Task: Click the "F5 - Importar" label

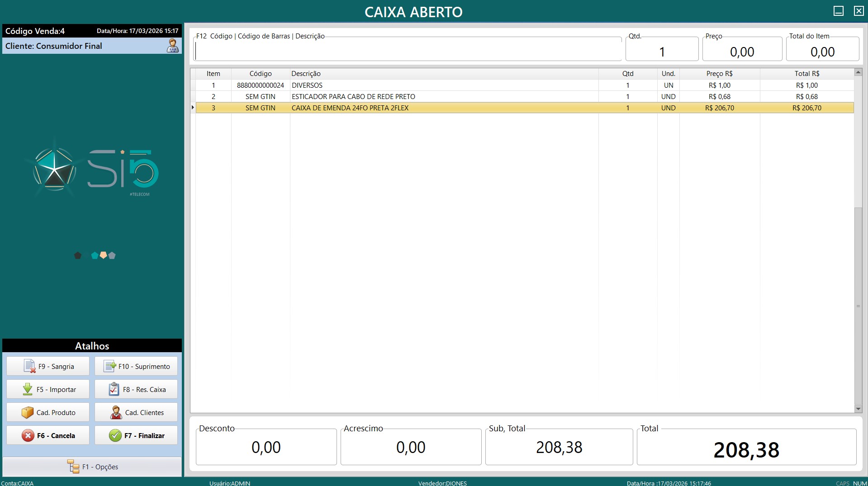Action: [57, 390]
